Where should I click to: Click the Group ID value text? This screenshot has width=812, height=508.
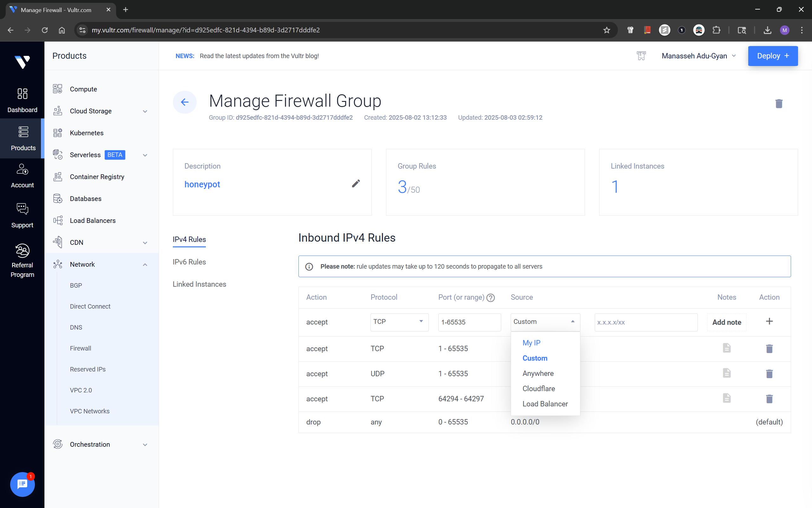[294, 117]
